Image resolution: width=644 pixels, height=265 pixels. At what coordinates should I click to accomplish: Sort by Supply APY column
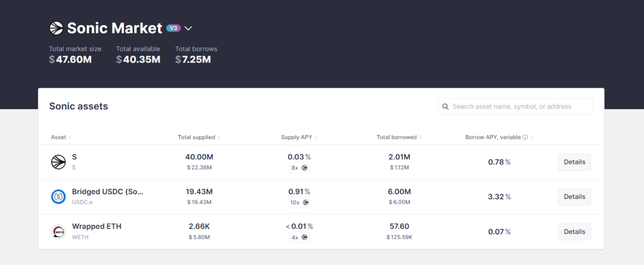tap(299, 137)
